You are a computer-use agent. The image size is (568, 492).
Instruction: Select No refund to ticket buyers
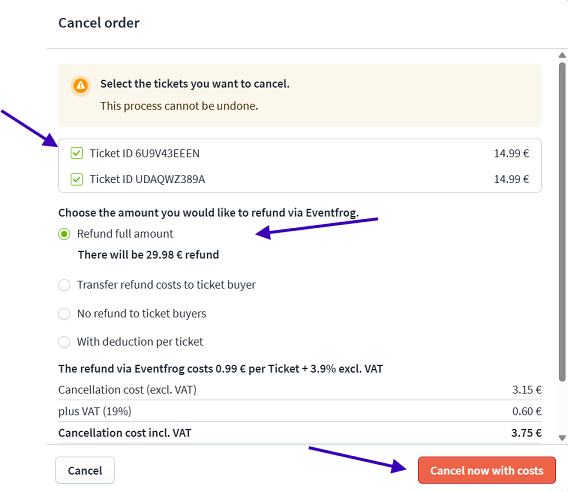[x=64, y=314]
